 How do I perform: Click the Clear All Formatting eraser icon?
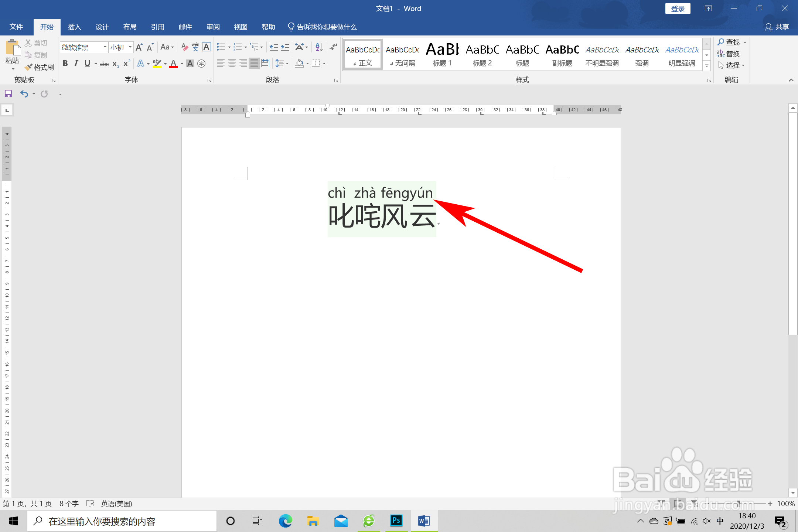coord(185,47)
